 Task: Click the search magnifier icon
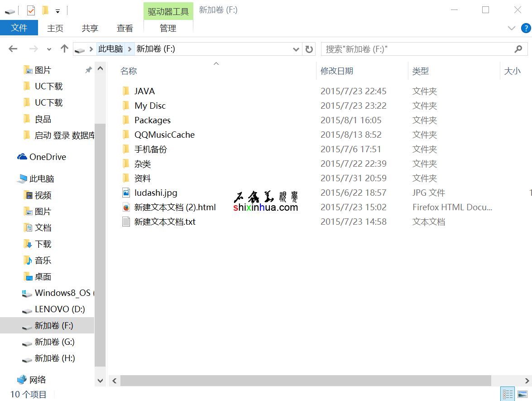click(x=518, y=49)
